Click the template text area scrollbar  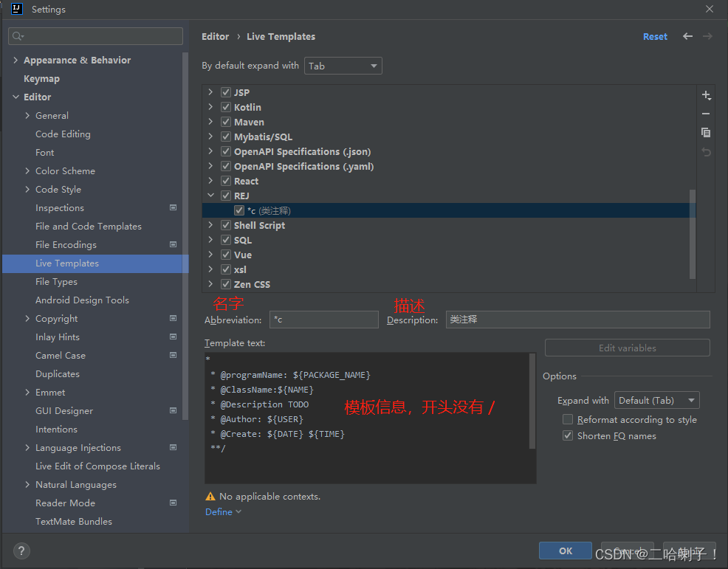click(x=532, y=401)
